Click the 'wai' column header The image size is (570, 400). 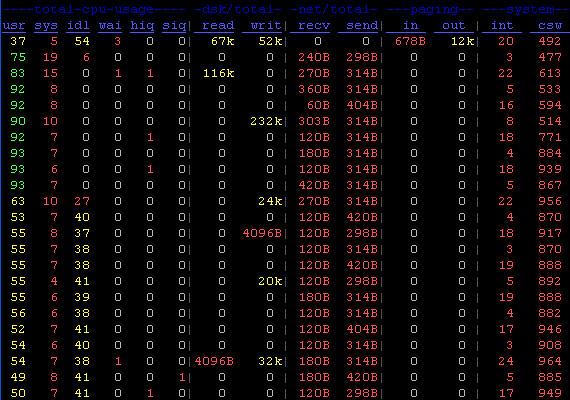(x=110, y=25)
